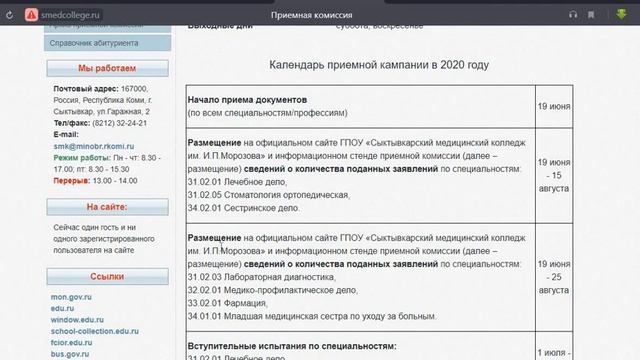Select 32.02.01 Медико-профилактическое дело line
This screenshot has height=360, width=640.
coord(273,290)
